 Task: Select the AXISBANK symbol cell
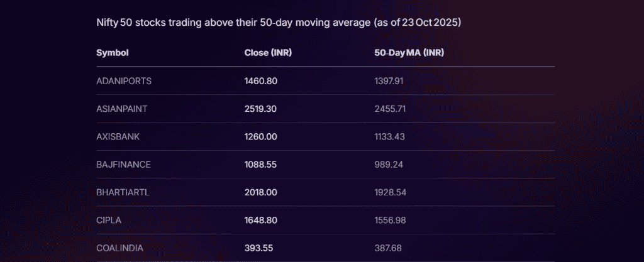tap(119, 136)
